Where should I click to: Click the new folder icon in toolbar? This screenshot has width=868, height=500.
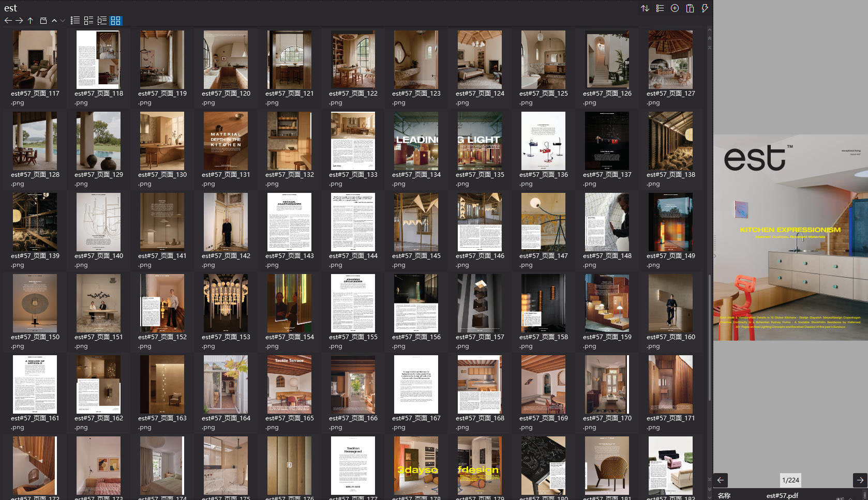click(43, 21)
